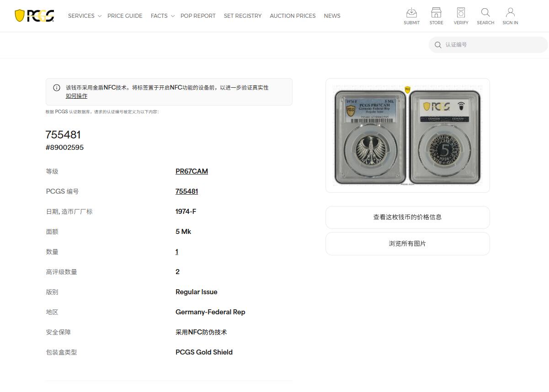Click the 查看这枚钱币的价格信息 button
The image size is (549, 392).
(407, 217)
